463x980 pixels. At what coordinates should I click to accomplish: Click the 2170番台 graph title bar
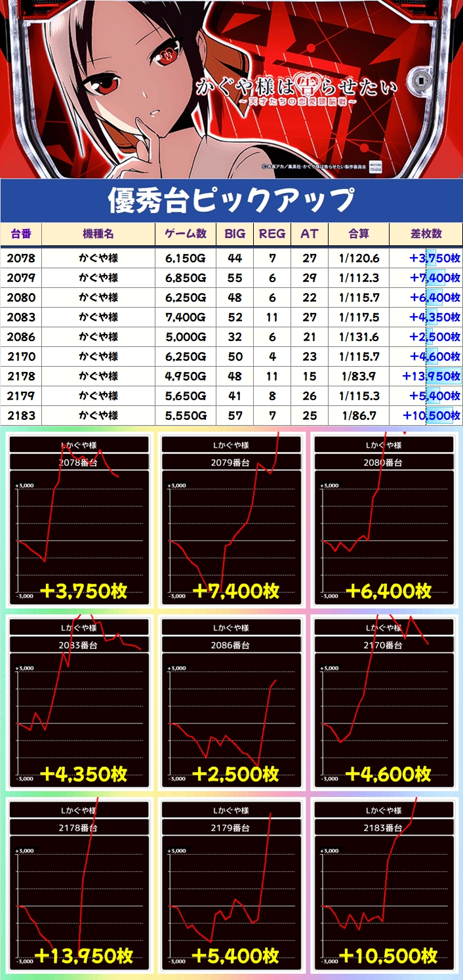tap(384, 645)
